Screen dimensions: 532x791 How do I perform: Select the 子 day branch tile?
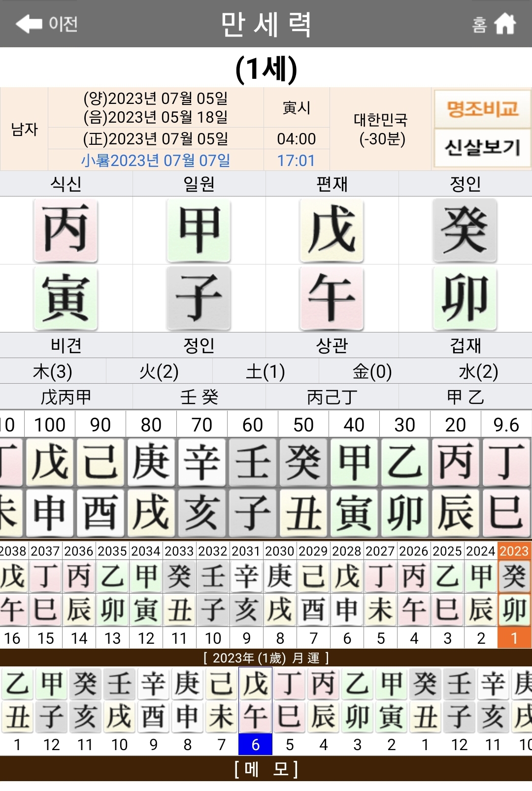[x=199, y=298]
